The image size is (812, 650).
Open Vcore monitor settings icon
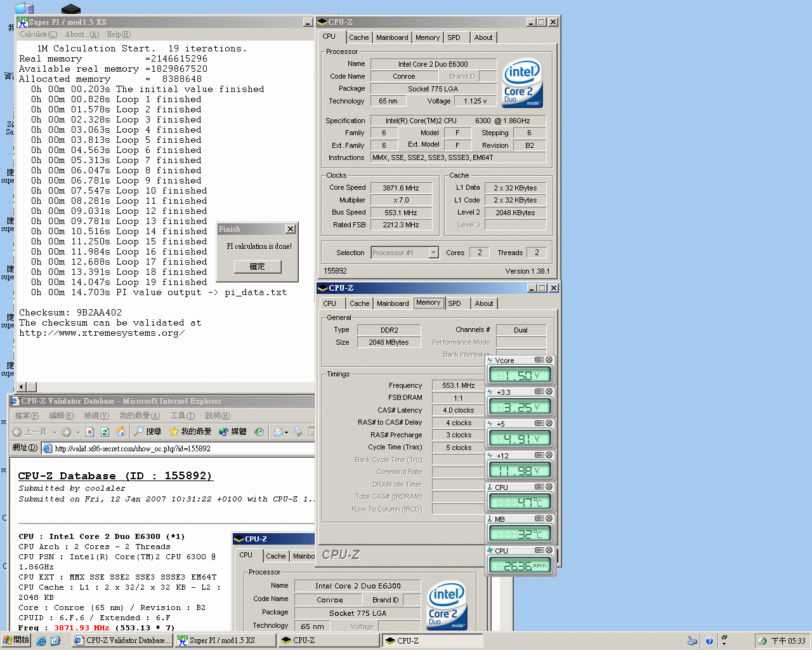pos(539,360)
